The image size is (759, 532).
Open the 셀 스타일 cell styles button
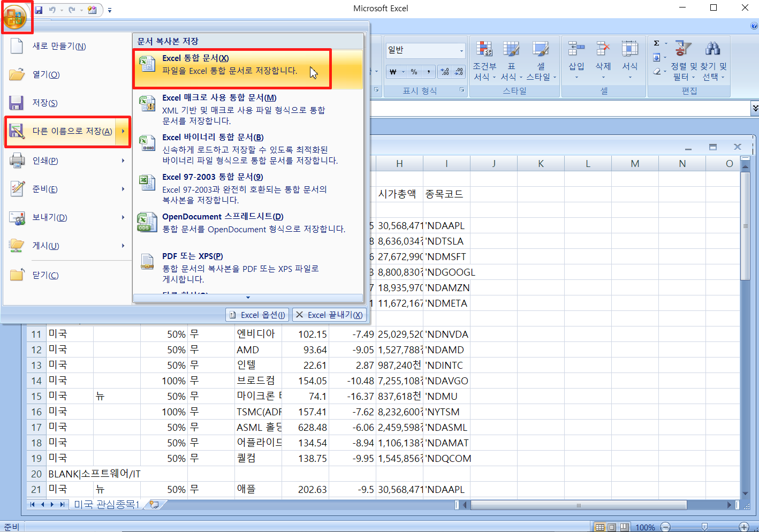pyautogui.click(x=541, y=61)
